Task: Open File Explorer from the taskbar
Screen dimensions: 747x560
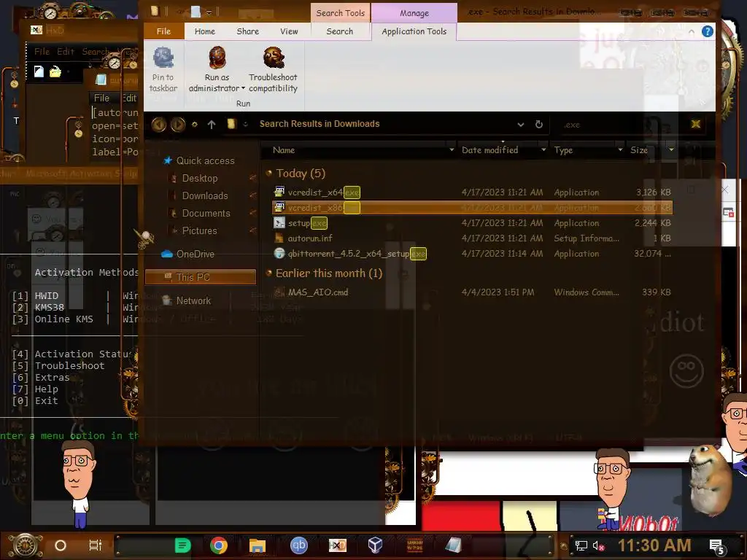Action: [x=258, y=545]
